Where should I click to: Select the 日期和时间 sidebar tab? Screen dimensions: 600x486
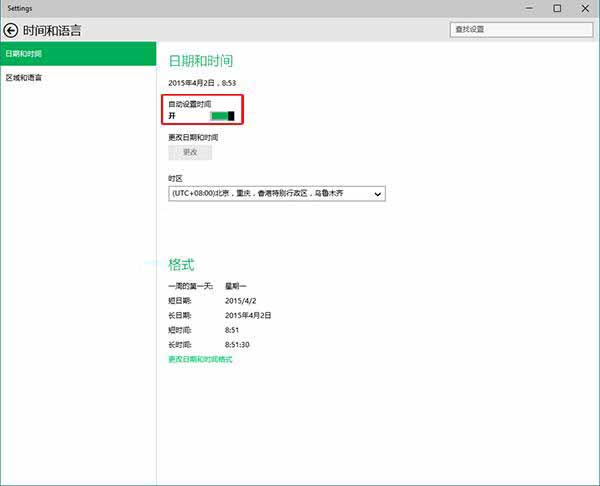tap(78, 54)
